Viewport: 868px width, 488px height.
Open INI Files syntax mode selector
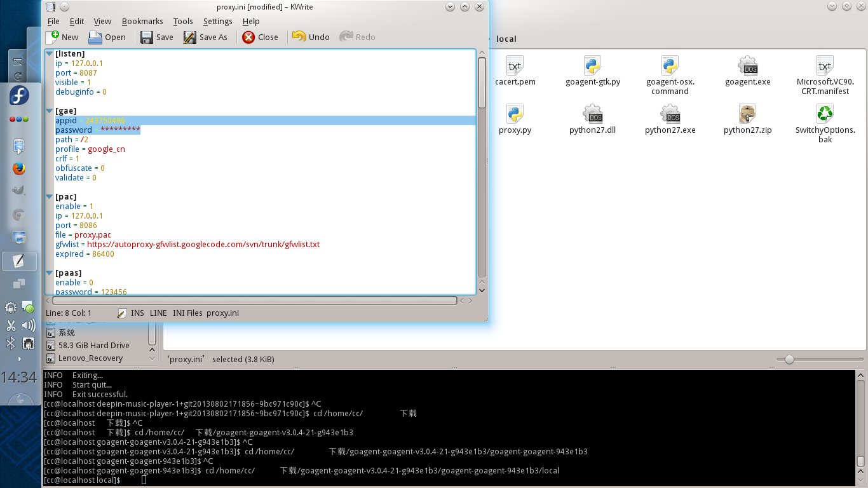point(187,313)
